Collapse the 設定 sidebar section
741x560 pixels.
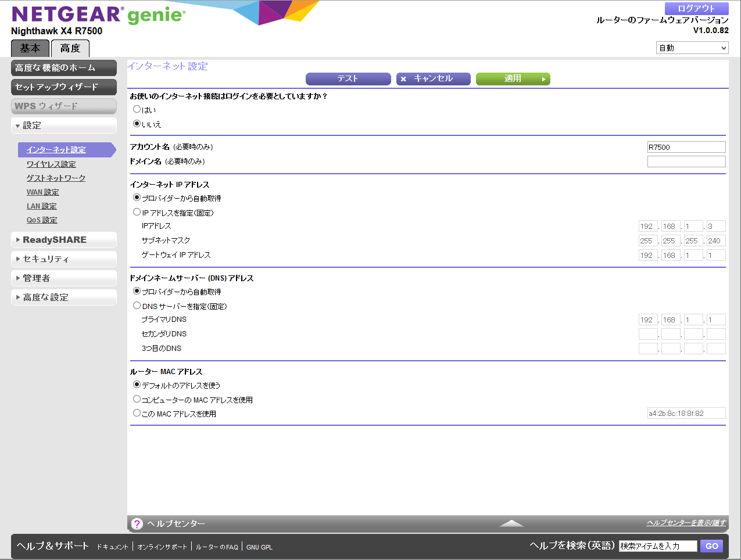64,125
